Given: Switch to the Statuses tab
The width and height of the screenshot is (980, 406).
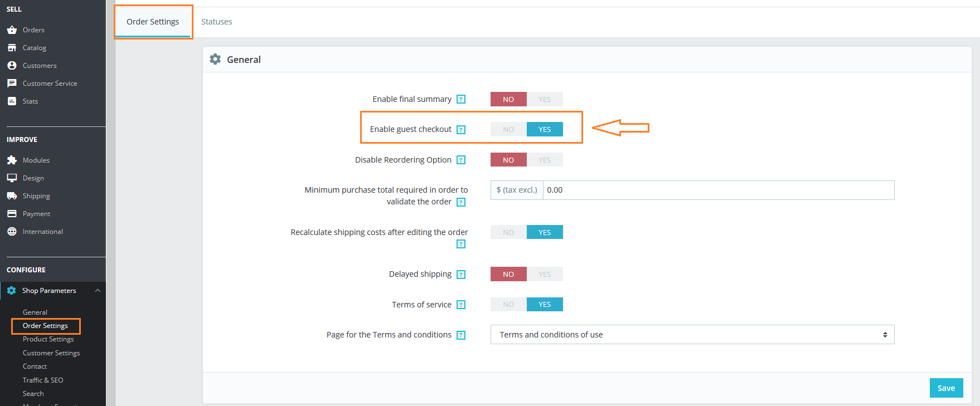Looking at the screenshot, I should tap(216, 22).
